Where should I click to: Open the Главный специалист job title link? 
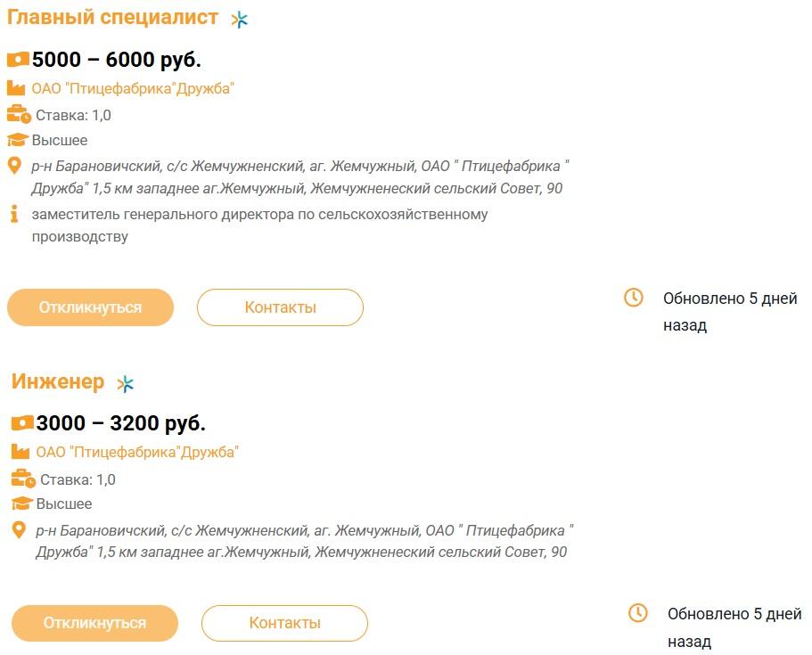(112, 18)
